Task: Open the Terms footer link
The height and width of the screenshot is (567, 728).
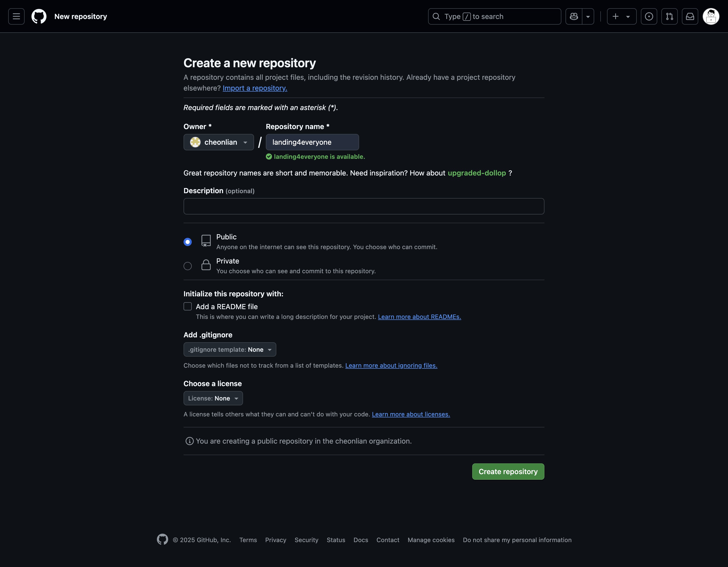Action: coord(248,540)
